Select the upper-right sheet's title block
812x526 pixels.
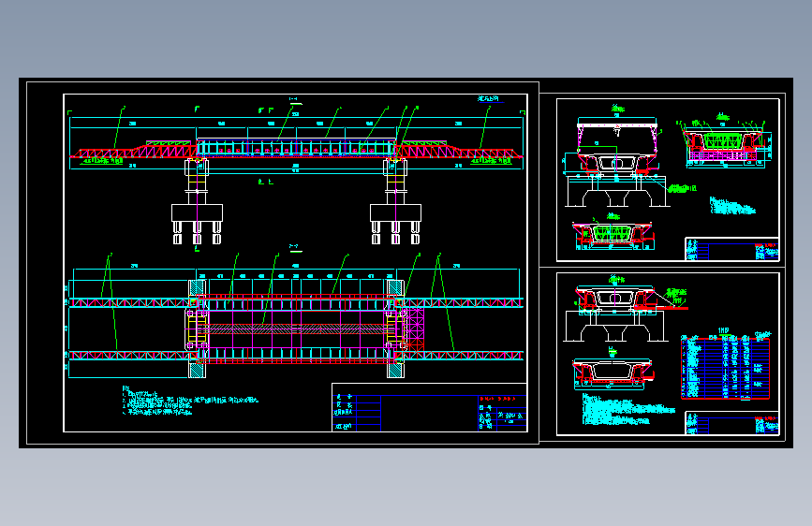tap(731, 249)
